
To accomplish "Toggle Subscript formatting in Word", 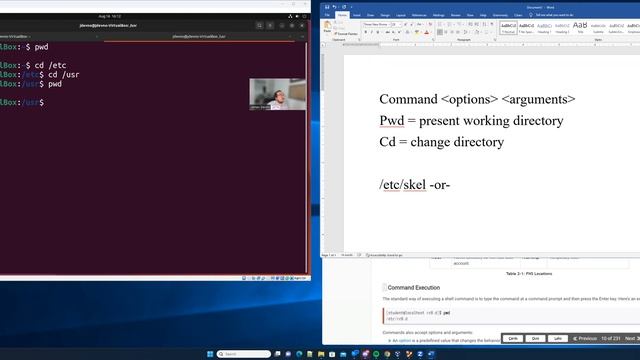I will 393,32.
